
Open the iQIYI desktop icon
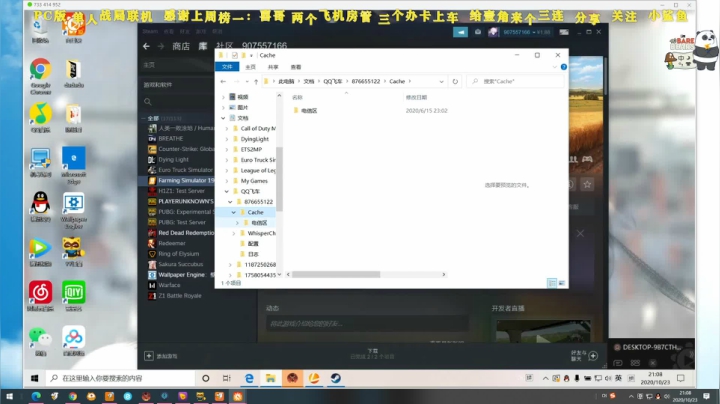tap(73, 292)
